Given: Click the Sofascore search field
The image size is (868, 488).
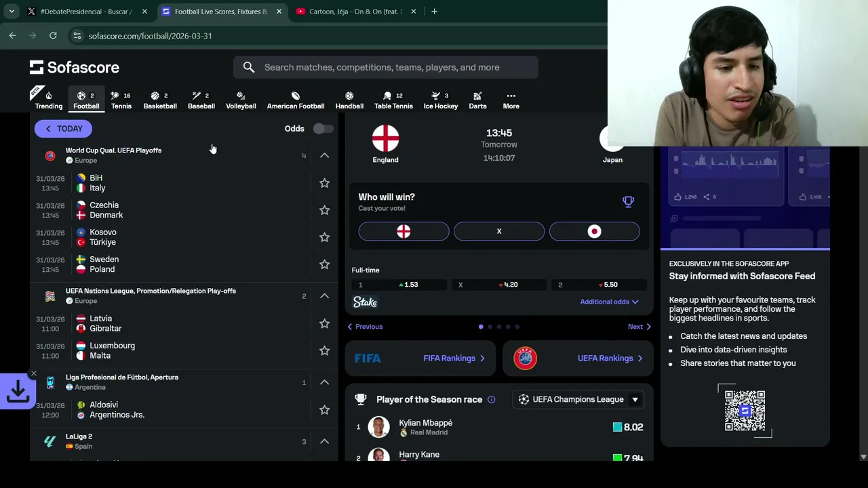Looking at the screenshot, I should pyautogui.click(x=385, y=67).
